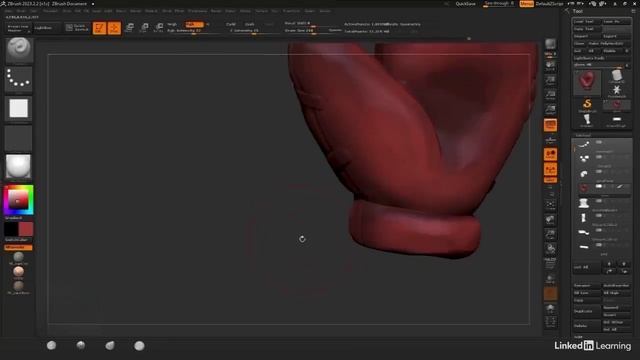Screen dimensions: 640x360
Task: Activate the orange Draw mode button
Action: (x=114, y=28)
